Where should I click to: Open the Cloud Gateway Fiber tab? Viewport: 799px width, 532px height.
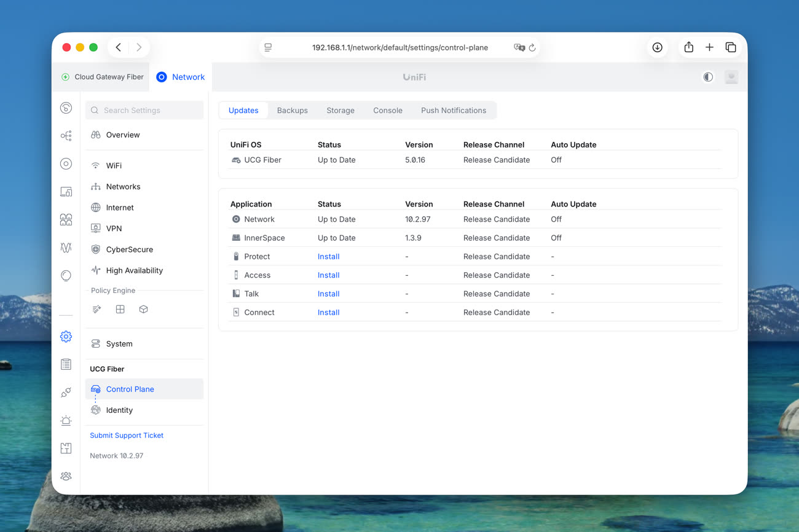click(102, 77)
